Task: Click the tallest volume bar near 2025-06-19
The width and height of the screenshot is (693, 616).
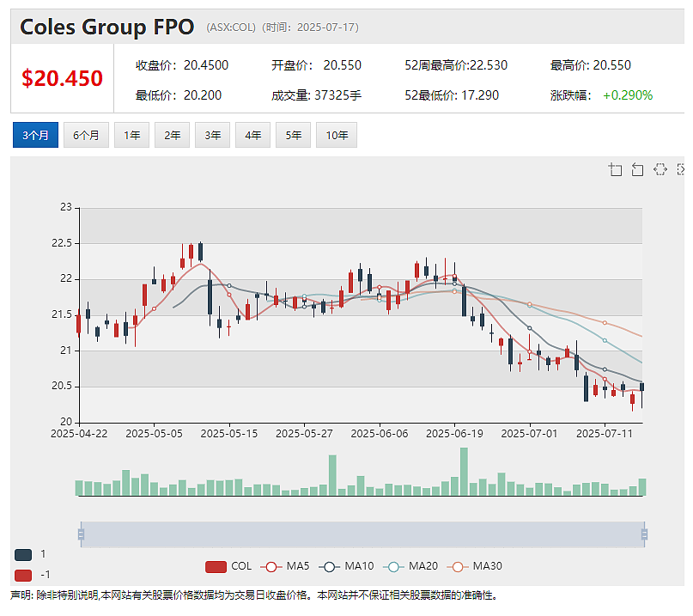Action: 464,472
